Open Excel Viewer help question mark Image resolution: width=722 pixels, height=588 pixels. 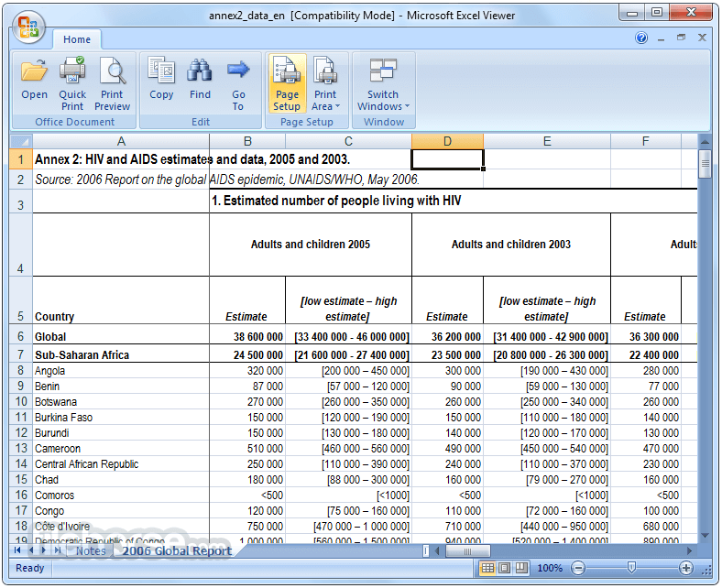coord(641,38)
